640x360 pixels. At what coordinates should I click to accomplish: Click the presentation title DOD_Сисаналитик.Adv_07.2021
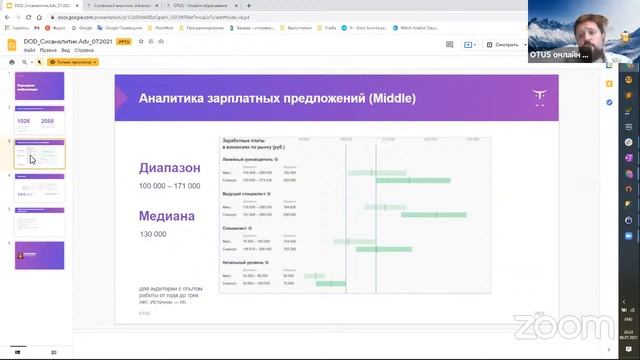68,41
